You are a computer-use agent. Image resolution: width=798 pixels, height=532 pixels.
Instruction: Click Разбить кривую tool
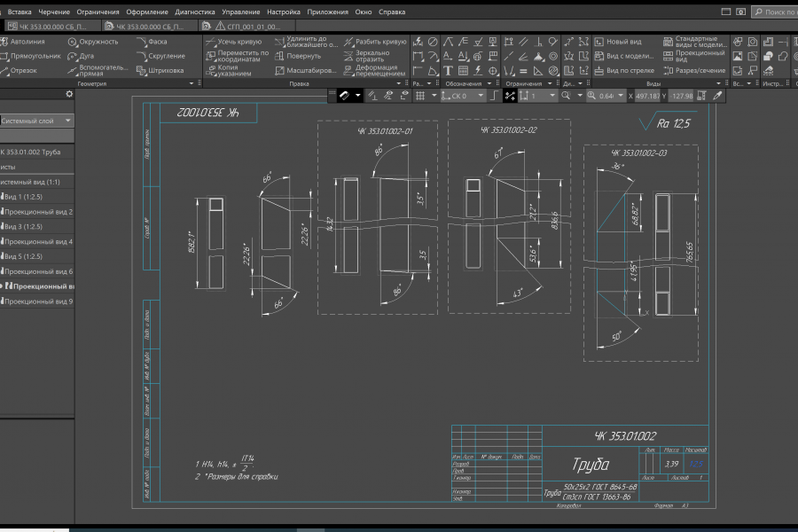coord(375,42)
